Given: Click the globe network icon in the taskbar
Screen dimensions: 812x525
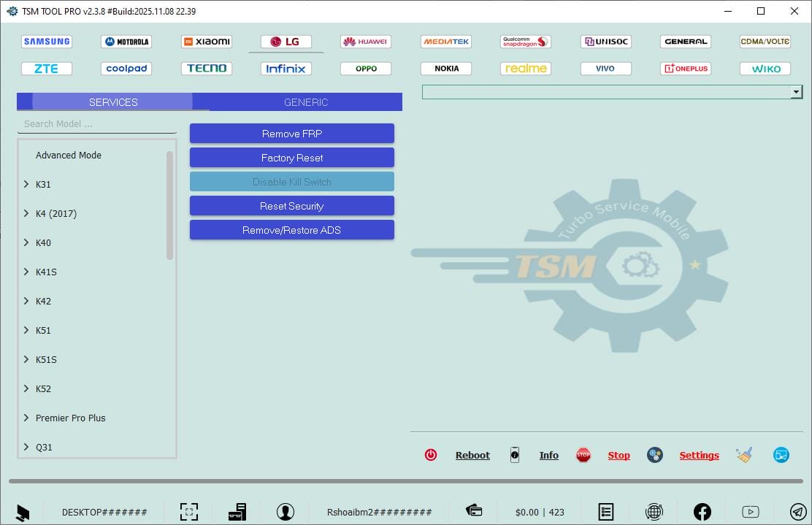Looking at the screenshot, I should (x=654, y=512).
